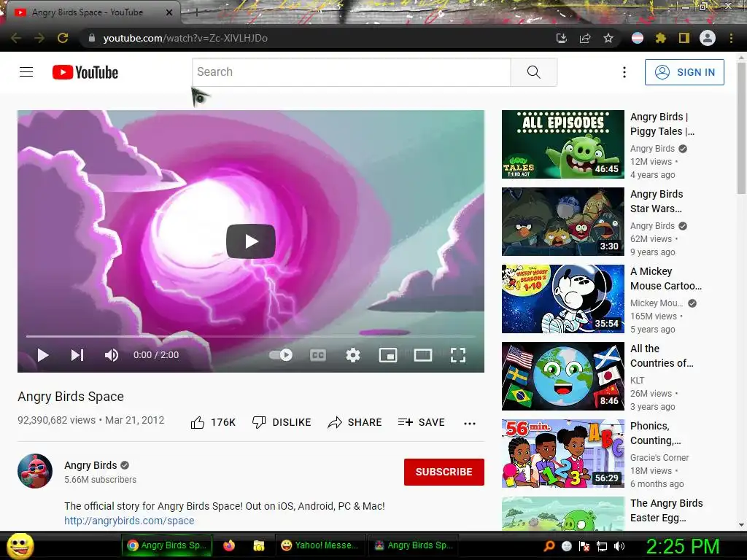The height and width of the screenshot is (560, 747).
Task: Open the angrybirds.com/space link
Action: pos(129,521)
